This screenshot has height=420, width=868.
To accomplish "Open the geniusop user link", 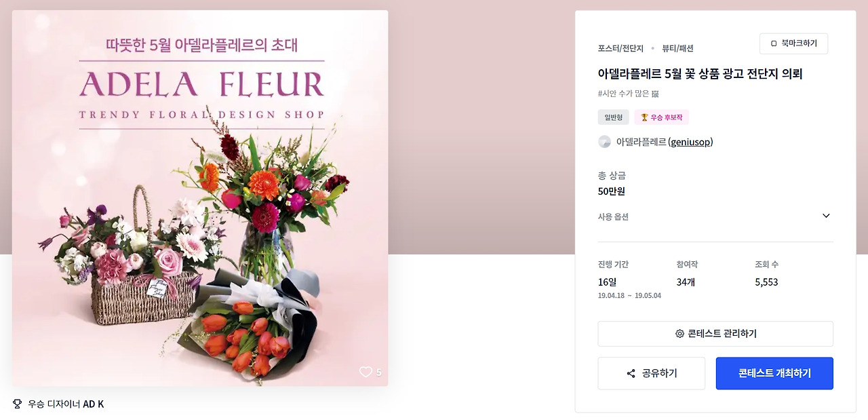I will point(690,142).
